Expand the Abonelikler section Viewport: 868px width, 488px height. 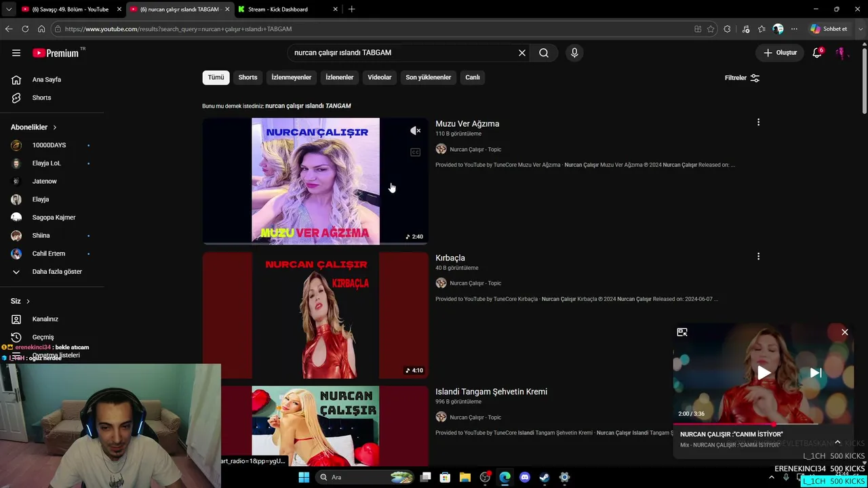34,127
